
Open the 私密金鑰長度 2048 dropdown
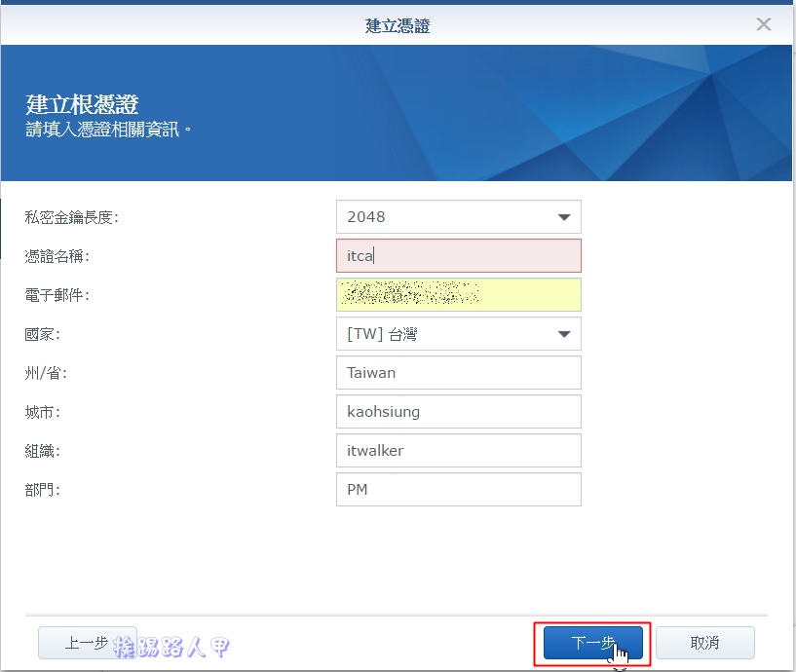point(459,217)
